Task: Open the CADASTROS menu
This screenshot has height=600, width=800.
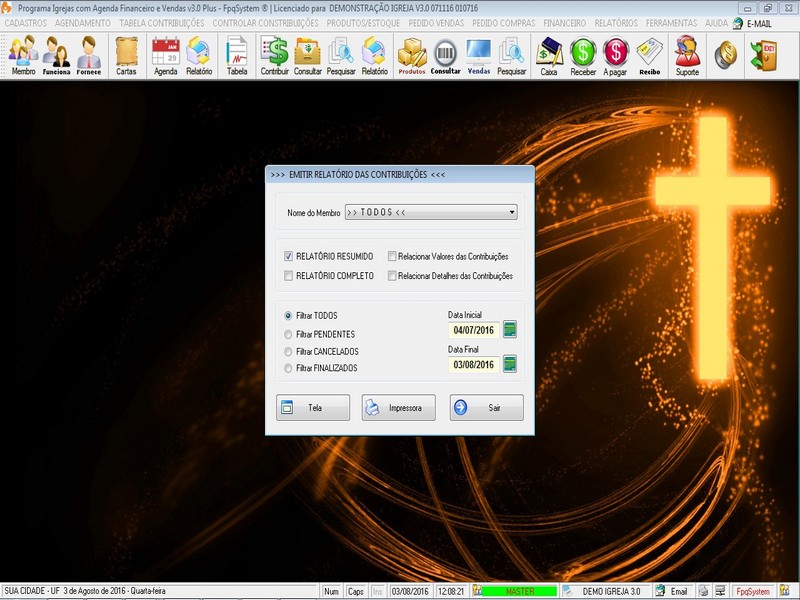Action: pyautogui.click(x=26, y=23)
